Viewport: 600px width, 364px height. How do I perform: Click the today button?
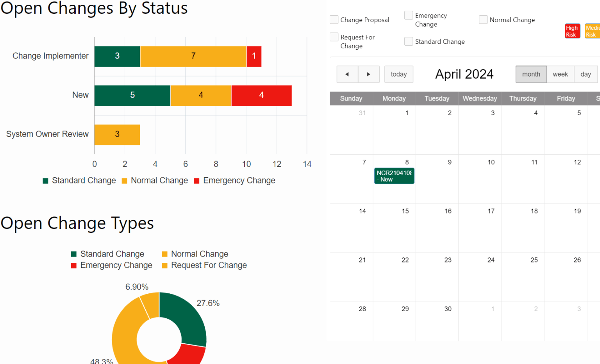(399, 74)
